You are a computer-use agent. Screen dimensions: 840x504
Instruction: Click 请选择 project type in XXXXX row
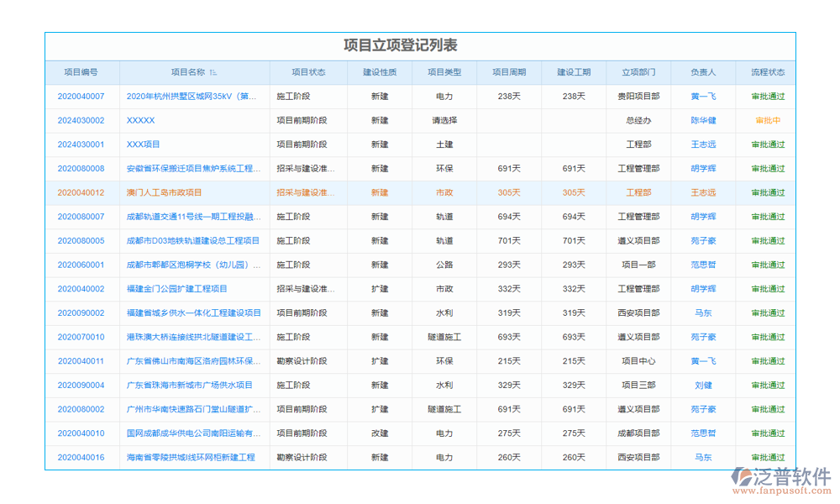click(x=444, y=121)
